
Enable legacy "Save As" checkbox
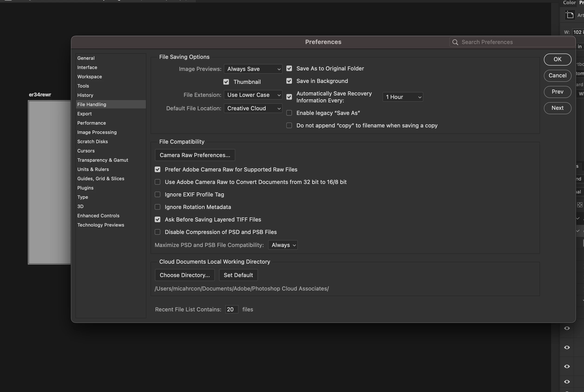pos(289,113)
